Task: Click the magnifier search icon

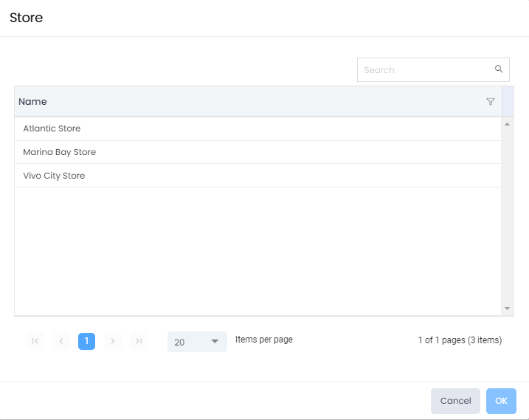Action: [499, 69]
